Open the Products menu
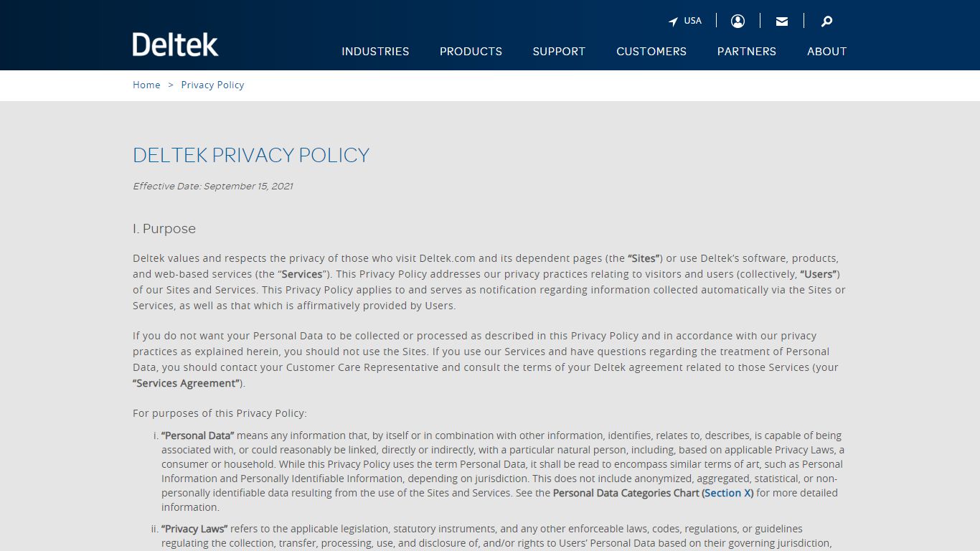Screen dimensions: 980x551 coord(471,52)
